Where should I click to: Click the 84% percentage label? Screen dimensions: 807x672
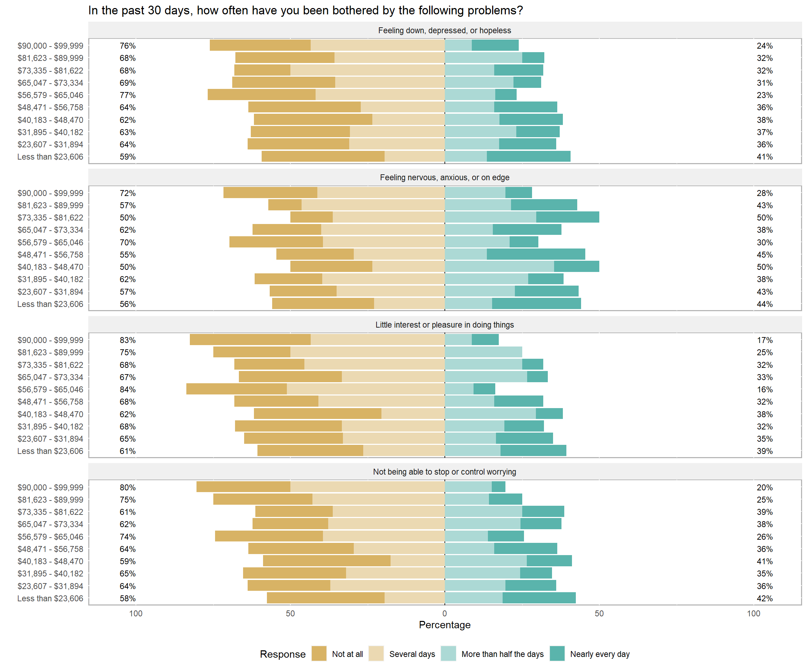(127, 390)
